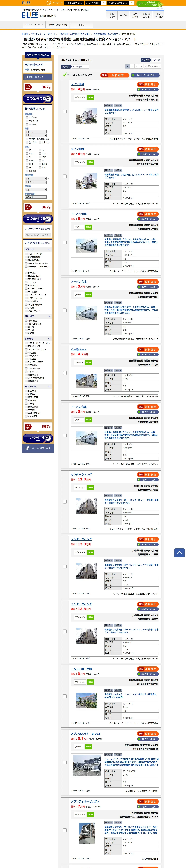
Task: Request 無料資料請求 for グランディオーゼナガノ
Action: (148, 801)
